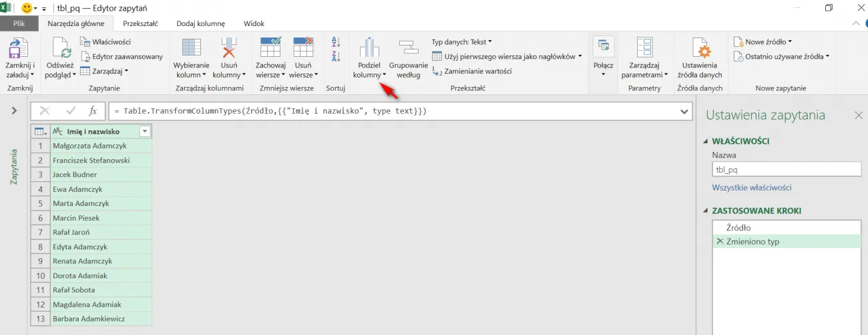
Task: Click the Zamknij i załaduj icon
Action: click(x=19, y=50)
